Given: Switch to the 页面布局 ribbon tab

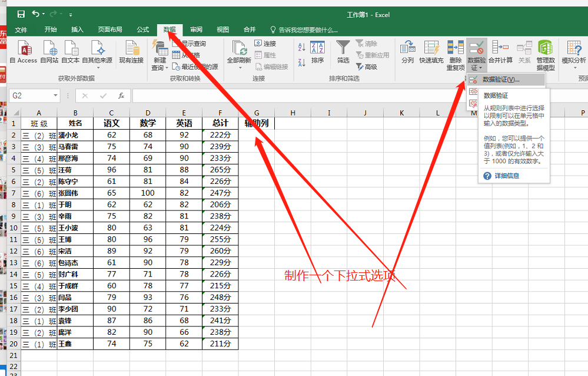Looking at the screenshot, I should click(x=110, y=29).
